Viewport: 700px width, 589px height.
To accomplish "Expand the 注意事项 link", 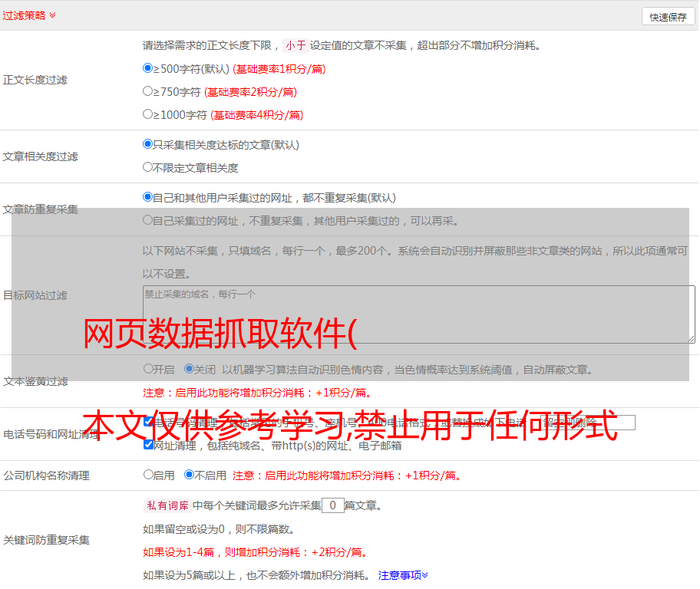I will pos(403,575).
